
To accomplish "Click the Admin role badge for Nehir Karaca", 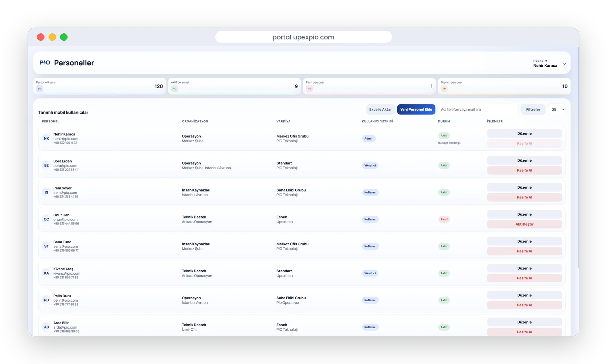I will [369, 139].
